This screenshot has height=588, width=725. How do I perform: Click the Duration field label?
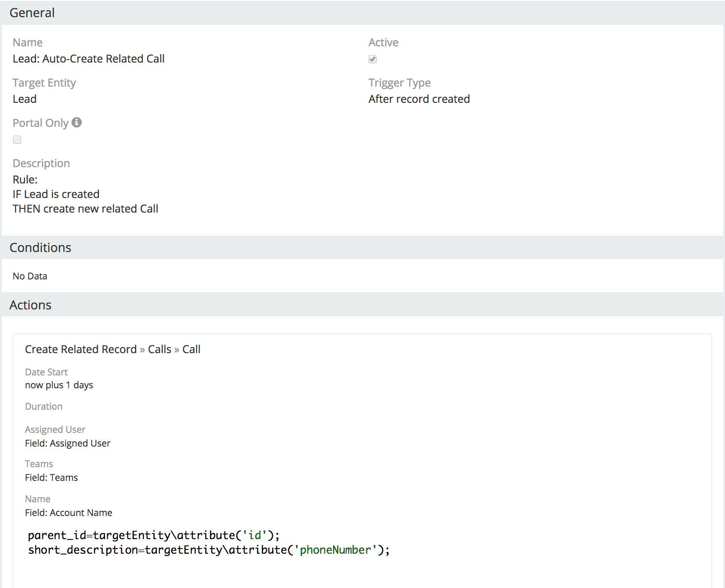click(44, 406)
